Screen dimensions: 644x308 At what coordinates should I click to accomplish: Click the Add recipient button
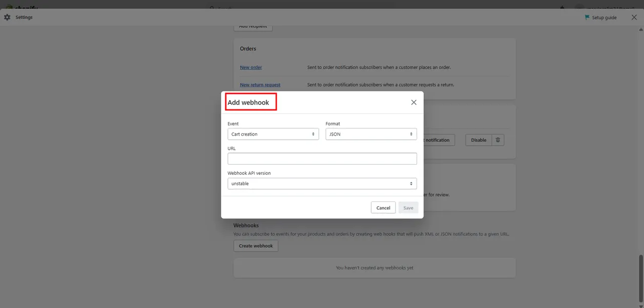tap(253, 27)
